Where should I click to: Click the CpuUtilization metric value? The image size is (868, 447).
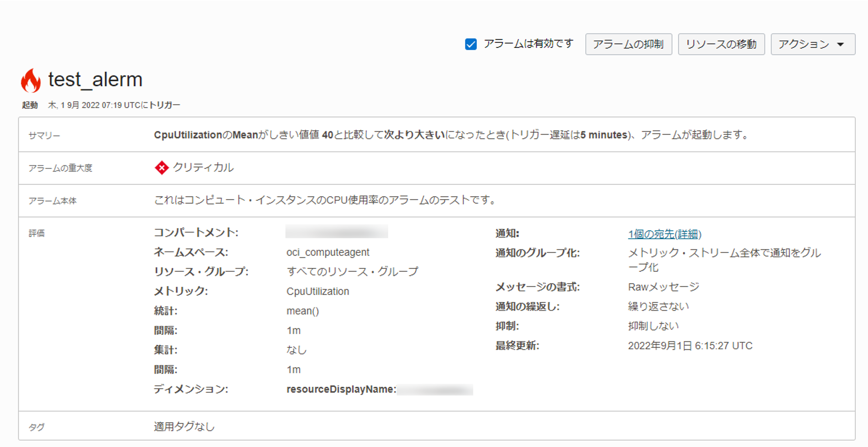click(317, 291)
